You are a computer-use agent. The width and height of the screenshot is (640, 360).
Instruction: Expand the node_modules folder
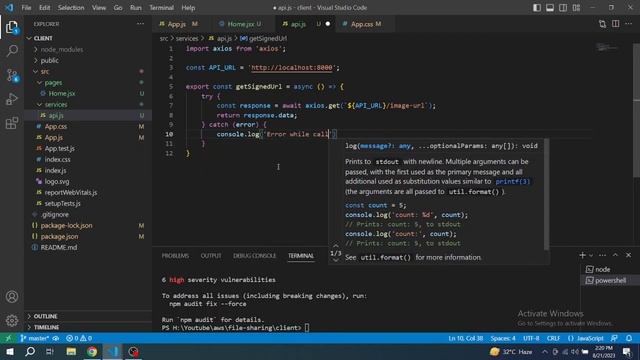(88, 49)
